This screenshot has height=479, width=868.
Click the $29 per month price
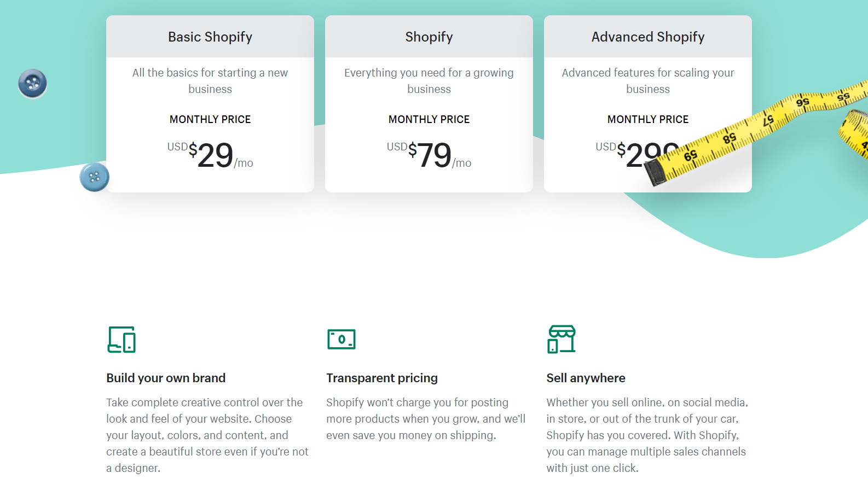point(215,155)
